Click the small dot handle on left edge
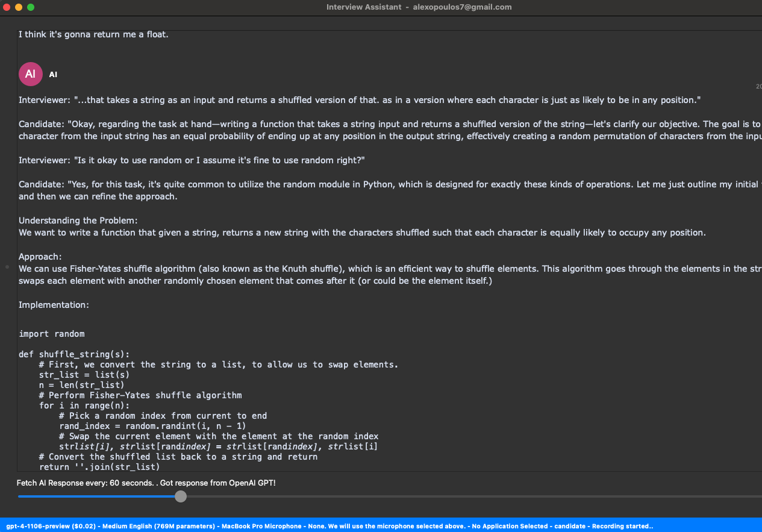Screen dimensions: 762x532 coord(7,266)
